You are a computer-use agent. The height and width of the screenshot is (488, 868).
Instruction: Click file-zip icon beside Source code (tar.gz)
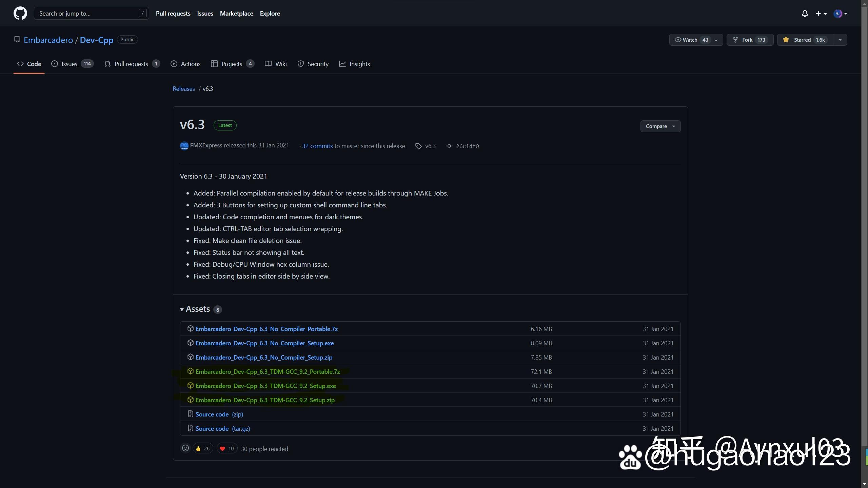point(190,428)
